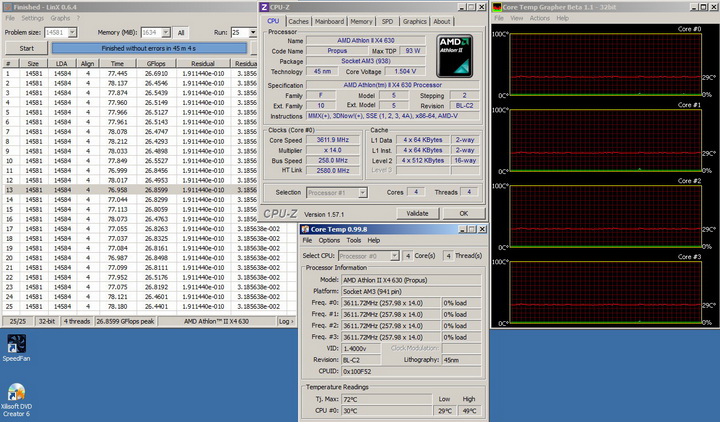Switch to the Memory tab in CPU-Z
The width and height of the screenshot is (720, 422).
pos(361,21)
